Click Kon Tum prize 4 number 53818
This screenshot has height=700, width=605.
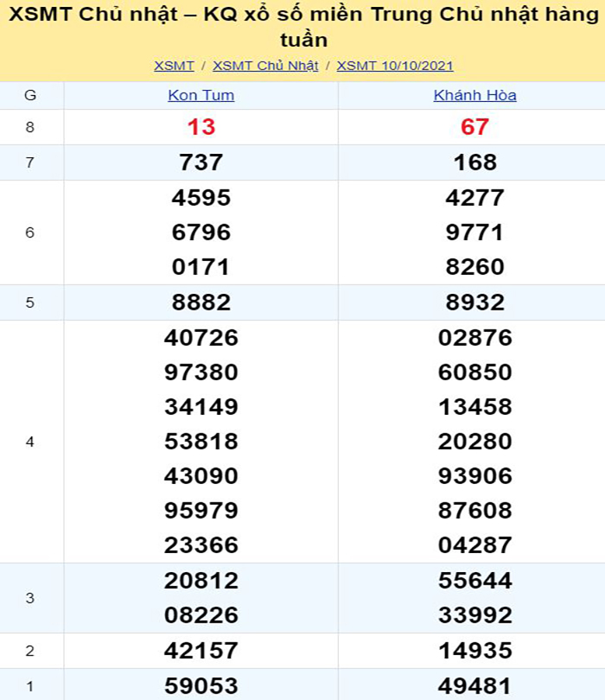(201, 442)
